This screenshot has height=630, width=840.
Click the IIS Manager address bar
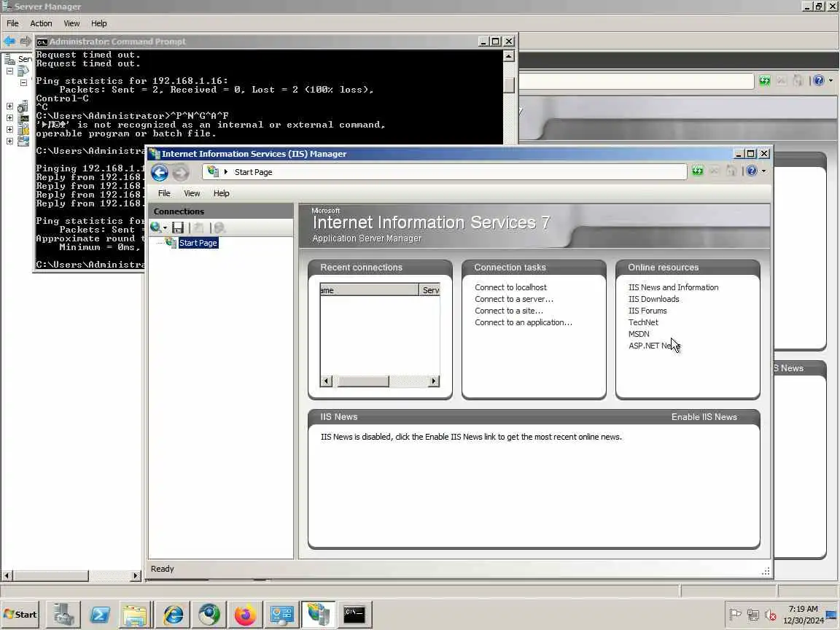pos(445,172)
